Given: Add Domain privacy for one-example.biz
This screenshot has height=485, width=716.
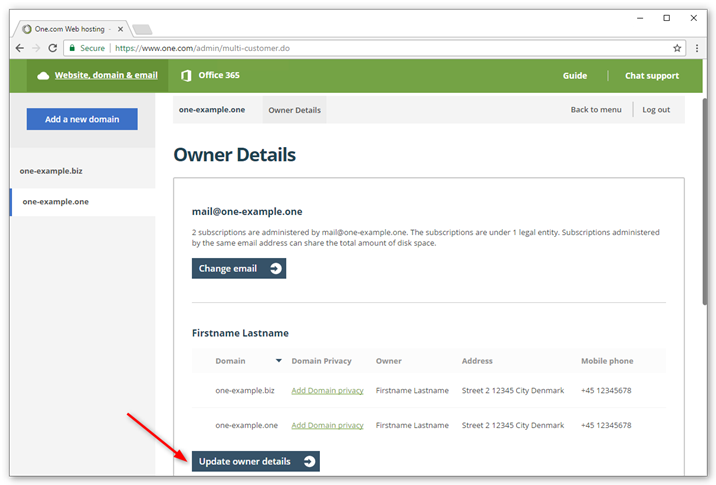Looking at the screenshot, I should [327, 390].
